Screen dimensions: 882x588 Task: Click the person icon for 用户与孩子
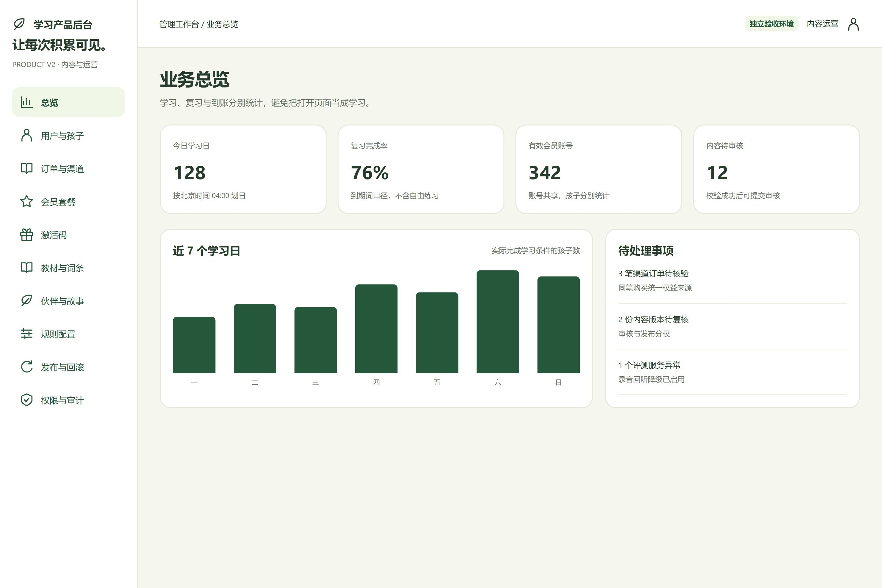[27, 135]
